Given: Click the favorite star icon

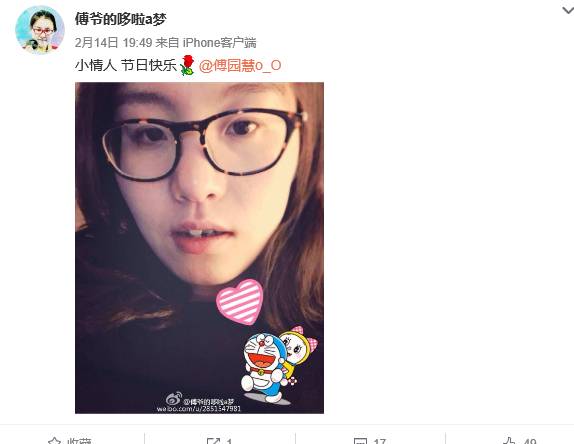Looking at the screenshot, I should point(55,441).
